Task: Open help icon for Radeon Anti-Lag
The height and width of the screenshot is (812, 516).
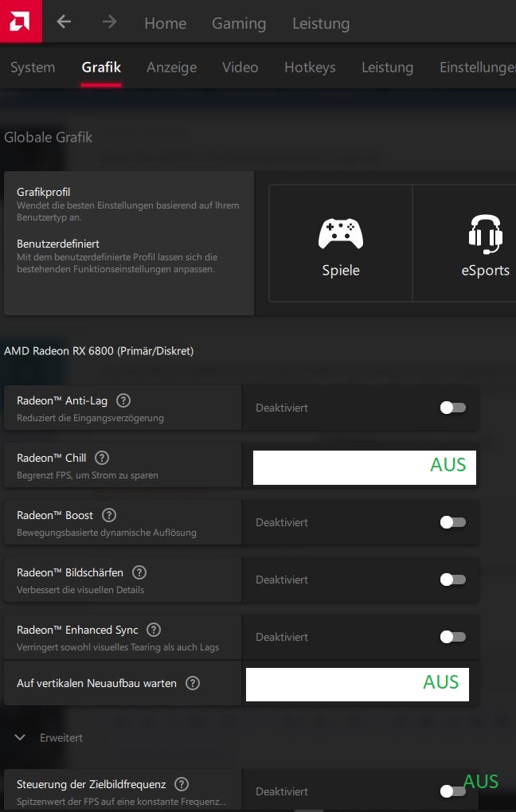Action: tap(123, 400)
